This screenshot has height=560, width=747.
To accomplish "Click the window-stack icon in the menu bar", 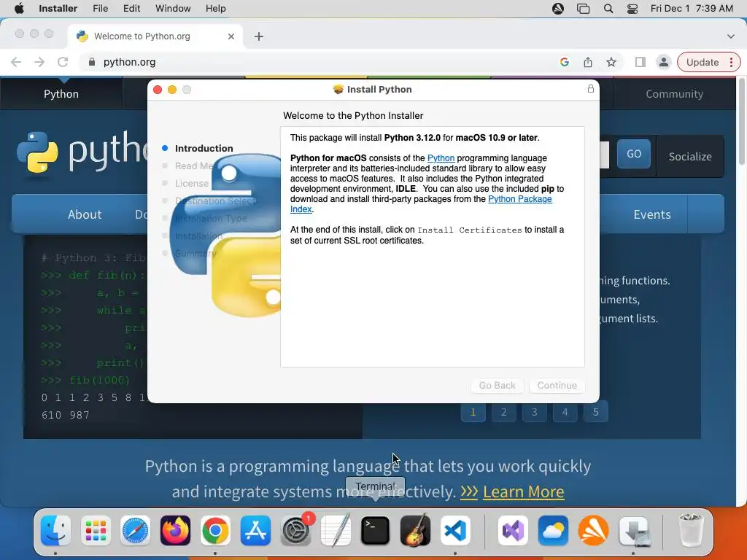I will point(583,9).
